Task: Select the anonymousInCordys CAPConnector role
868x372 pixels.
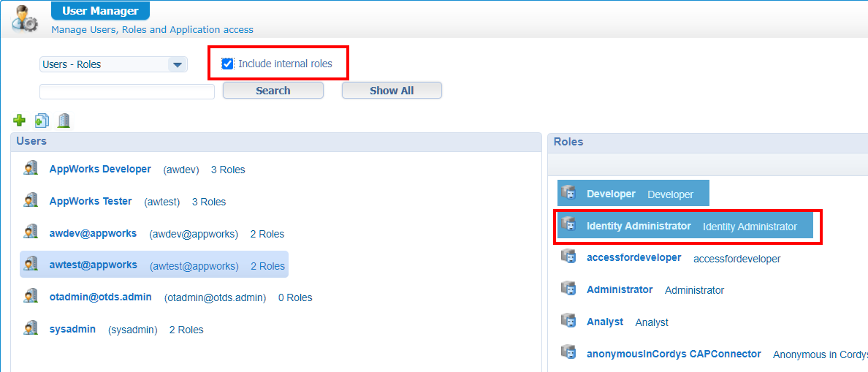Action: tap(674, 354)
